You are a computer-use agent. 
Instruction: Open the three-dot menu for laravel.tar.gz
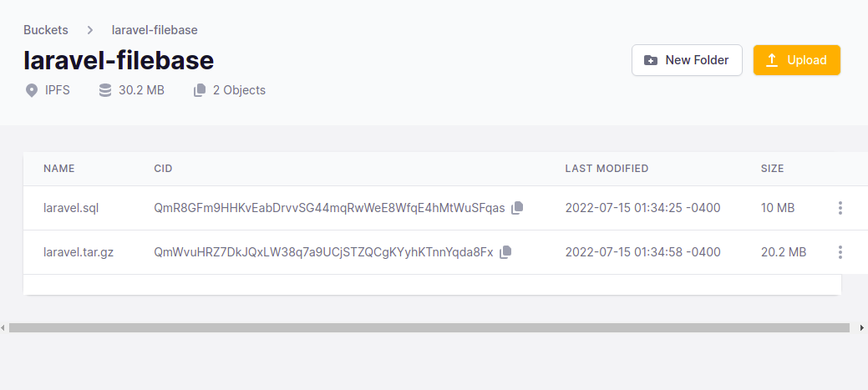click(x=840, y=252)
